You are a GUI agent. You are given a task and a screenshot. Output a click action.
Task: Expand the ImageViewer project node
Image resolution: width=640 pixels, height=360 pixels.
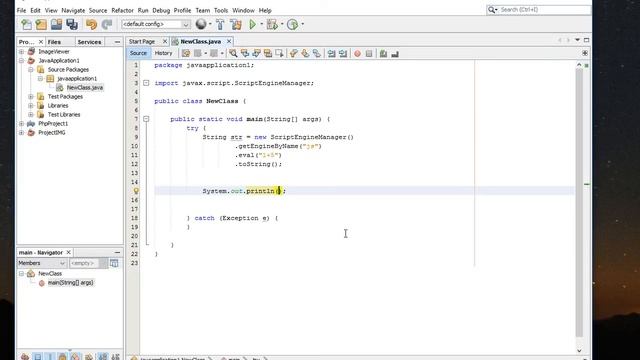click(22, 51)
